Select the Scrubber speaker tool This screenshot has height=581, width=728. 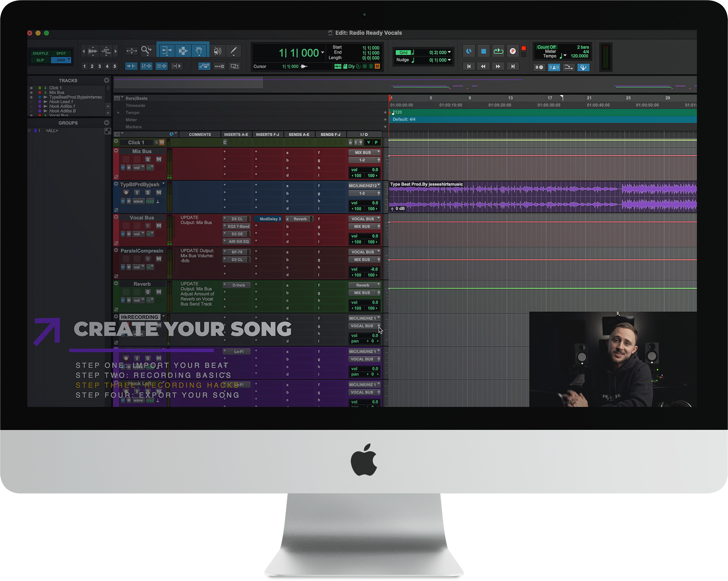pos(217,51)
